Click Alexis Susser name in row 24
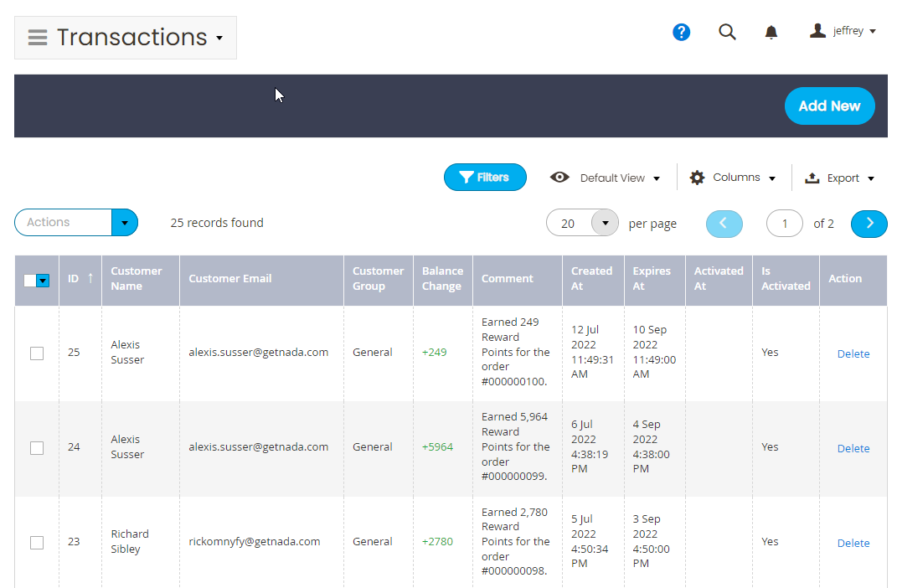This screenshot has width=897, height=588. pos(127,446)
